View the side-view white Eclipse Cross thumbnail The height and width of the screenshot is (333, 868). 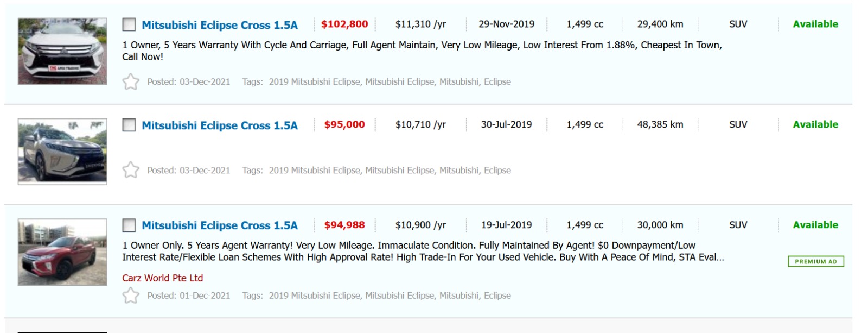(62, 152)
